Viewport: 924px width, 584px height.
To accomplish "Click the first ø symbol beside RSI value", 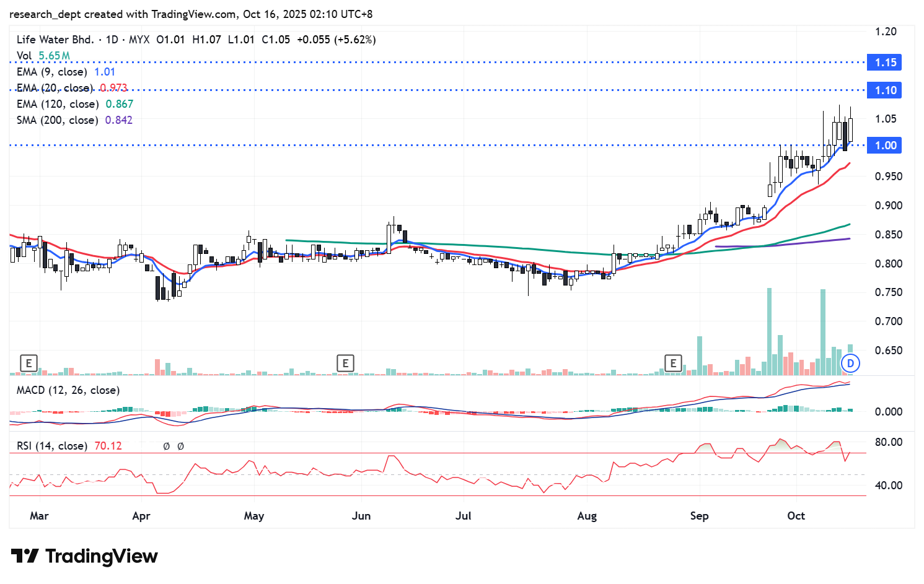I will 166,446.
